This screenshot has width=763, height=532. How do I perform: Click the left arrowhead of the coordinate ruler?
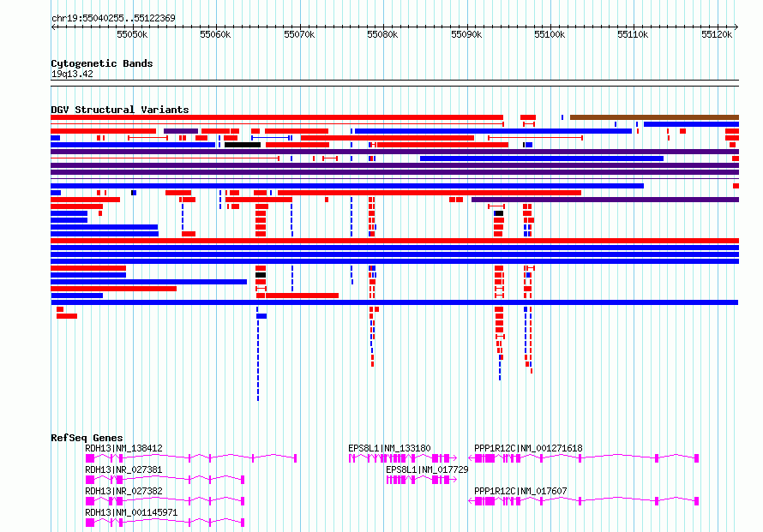(53, 27)
